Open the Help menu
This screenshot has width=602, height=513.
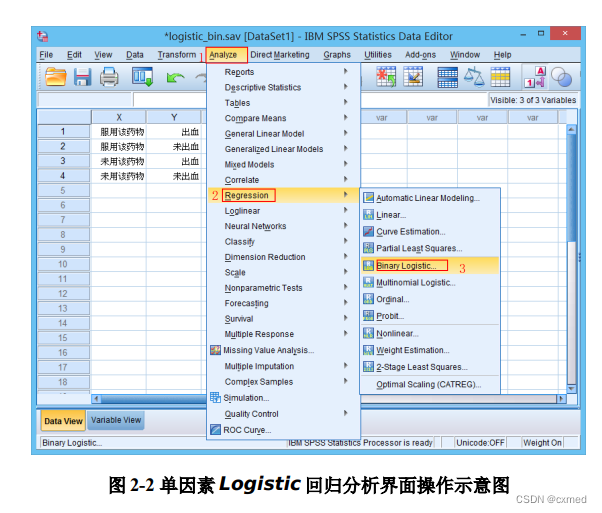coord(502,55)
